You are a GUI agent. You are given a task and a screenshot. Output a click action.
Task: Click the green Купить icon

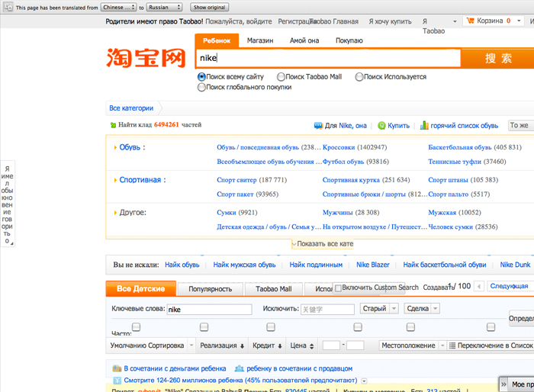click(381, 126)
